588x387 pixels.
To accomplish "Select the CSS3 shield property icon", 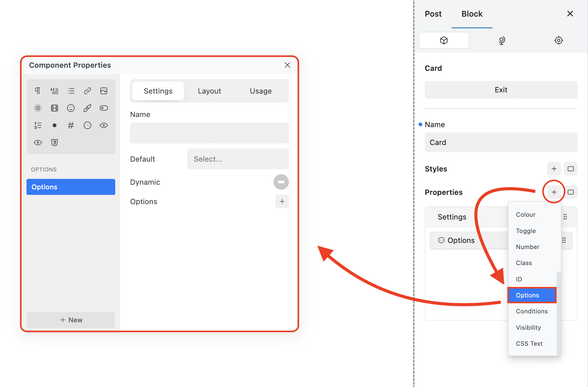I will point(55,143).
